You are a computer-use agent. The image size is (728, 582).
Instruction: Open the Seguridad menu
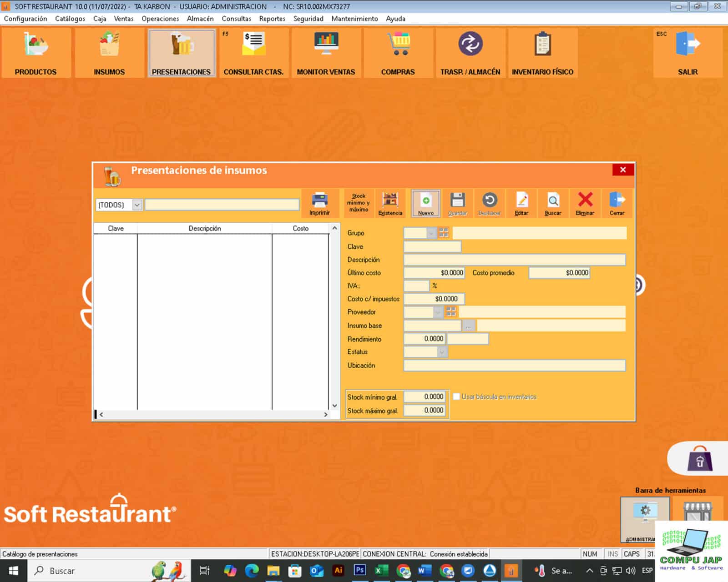(x=308, y=19)
